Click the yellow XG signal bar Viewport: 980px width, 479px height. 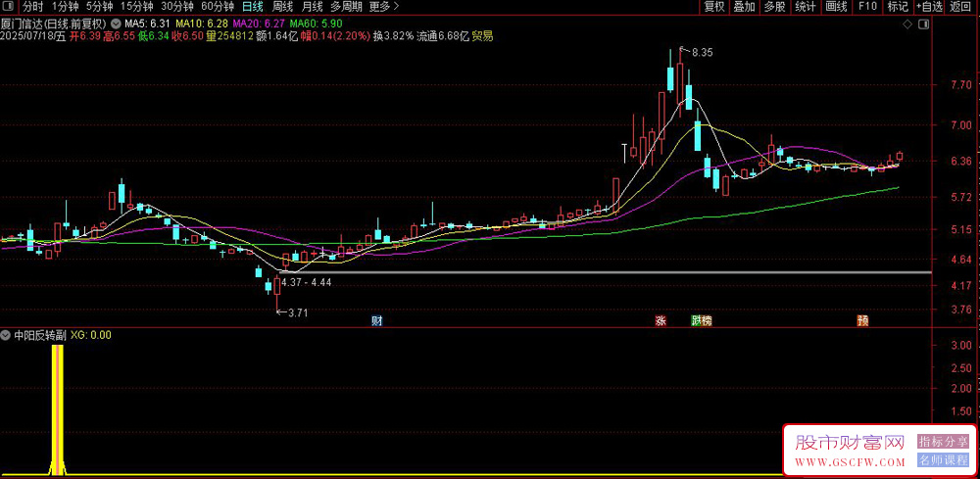[x=58, y=409]
